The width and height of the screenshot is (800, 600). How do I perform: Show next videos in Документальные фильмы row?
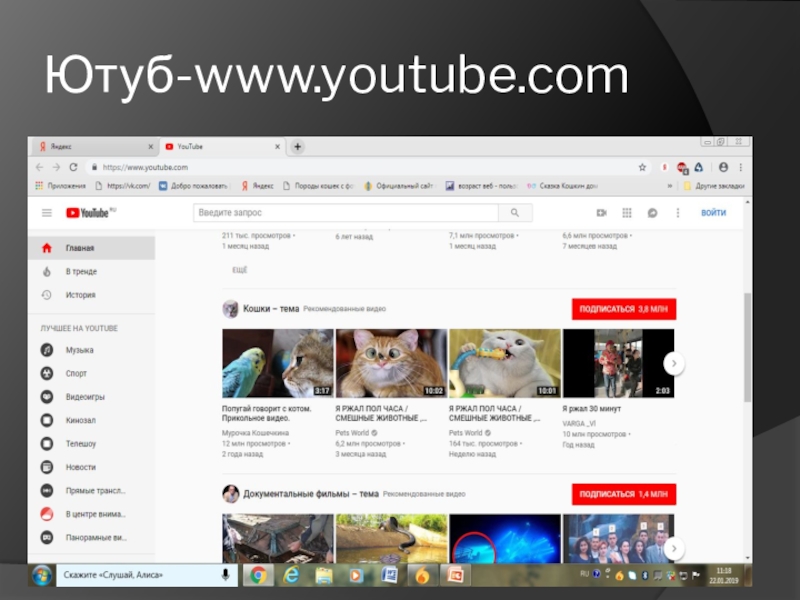coord(674,548)
